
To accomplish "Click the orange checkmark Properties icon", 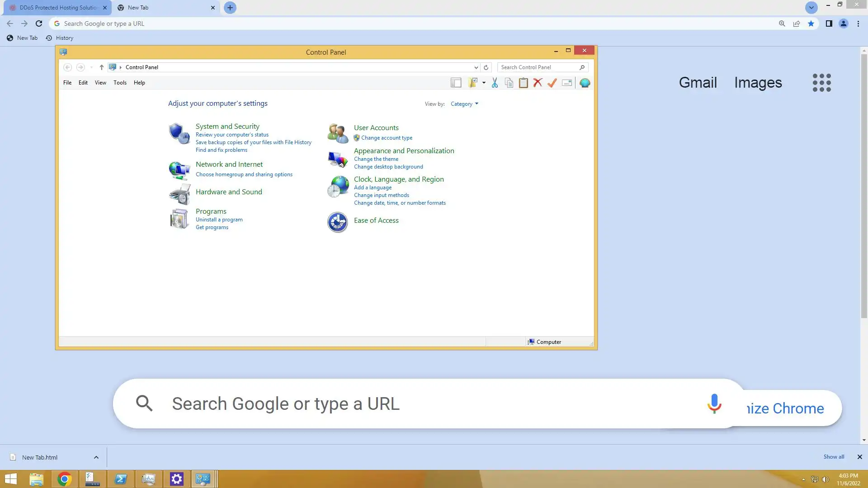I will click(x=552, y=83).
